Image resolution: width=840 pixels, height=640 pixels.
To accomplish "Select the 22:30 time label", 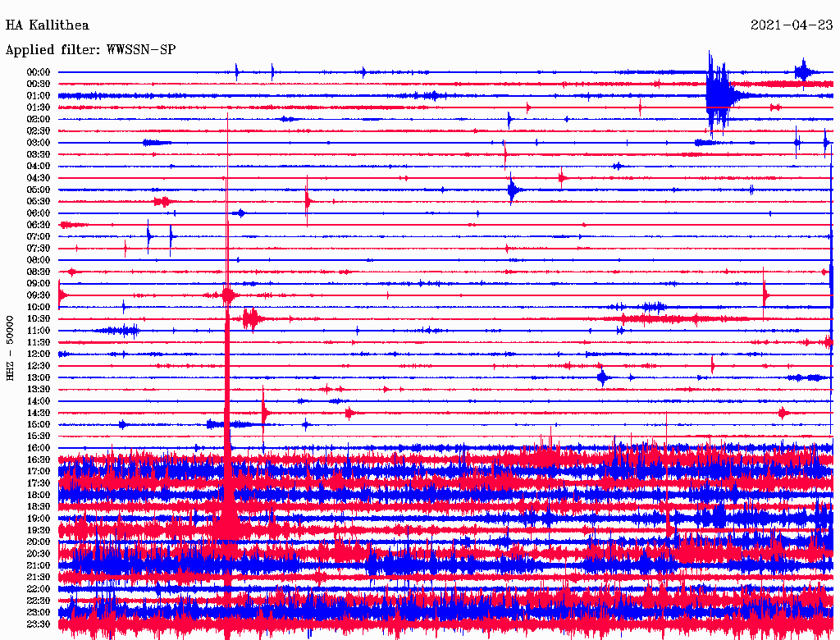I will [x=39, y=601].
